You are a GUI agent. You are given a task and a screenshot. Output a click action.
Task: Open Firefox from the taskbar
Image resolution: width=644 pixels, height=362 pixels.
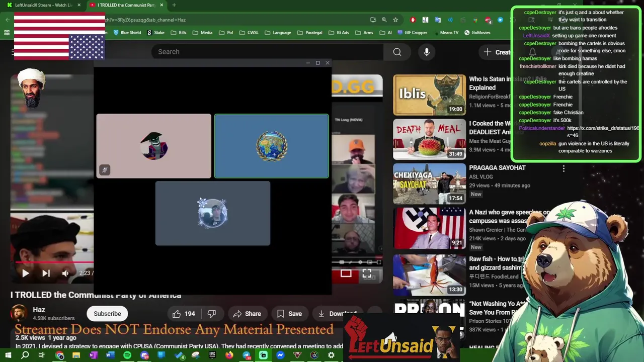pyautogui.click(x=229, y=355)
